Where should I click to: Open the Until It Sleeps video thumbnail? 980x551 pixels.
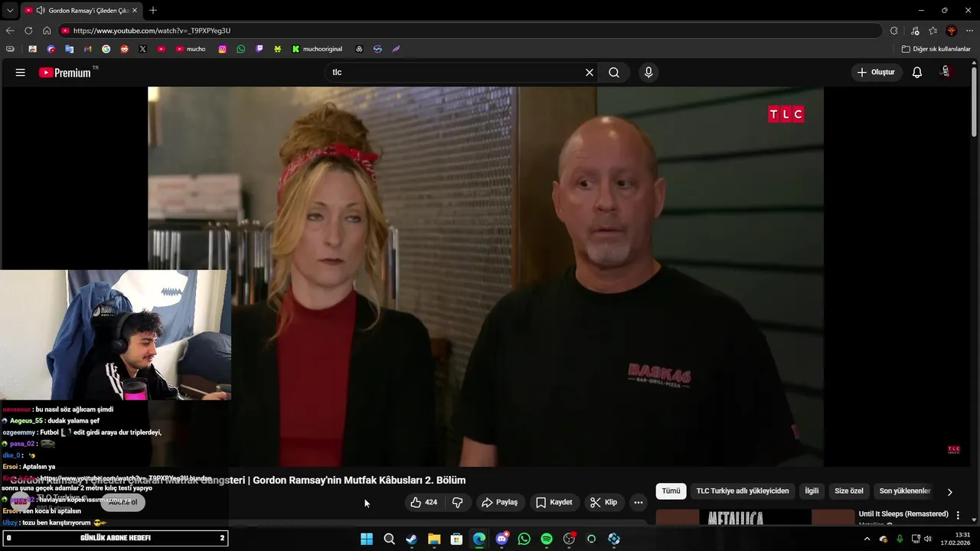[x=755, y=517]
